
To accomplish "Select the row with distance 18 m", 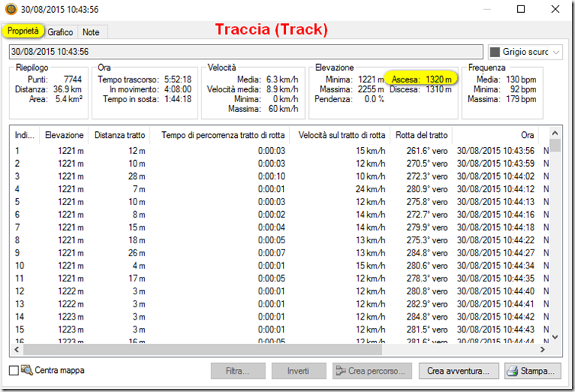I will 280,240.
